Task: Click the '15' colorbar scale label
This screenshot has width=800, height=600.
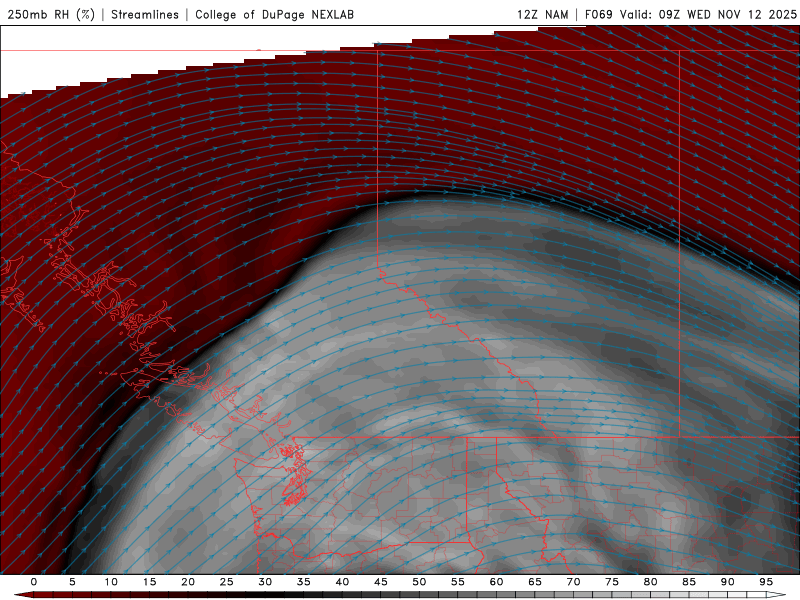Action: (x=149, y=582)
